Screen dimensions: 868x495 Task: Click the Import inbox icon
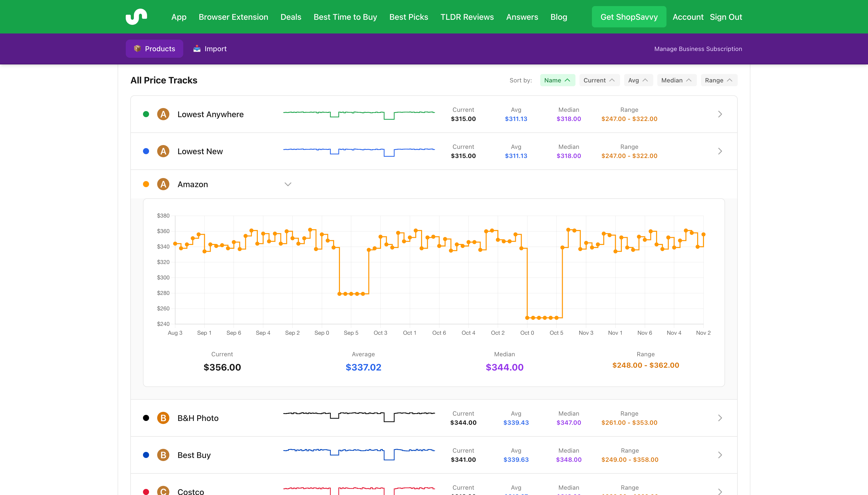197,48
